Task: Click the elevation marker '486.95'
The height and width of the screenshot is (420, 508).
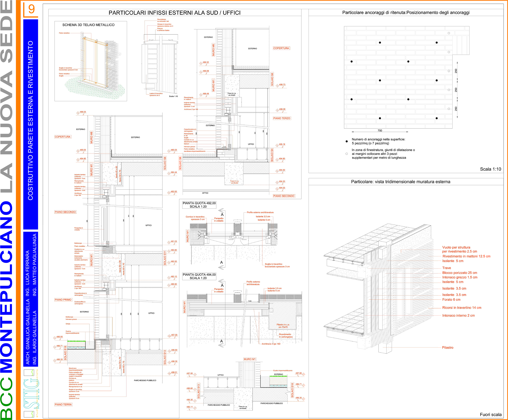Action: click(59, 337)
